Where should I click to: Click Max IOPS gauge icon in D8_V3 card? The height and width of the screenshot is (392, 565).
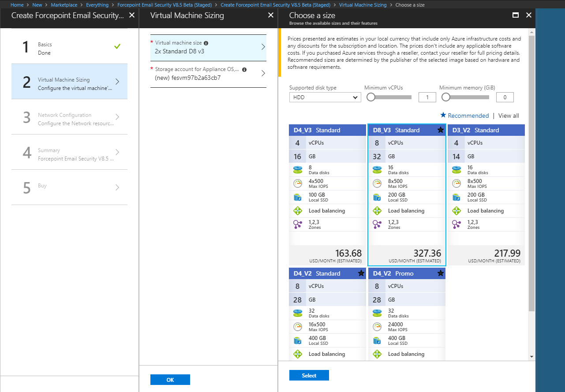pos(377,183)
